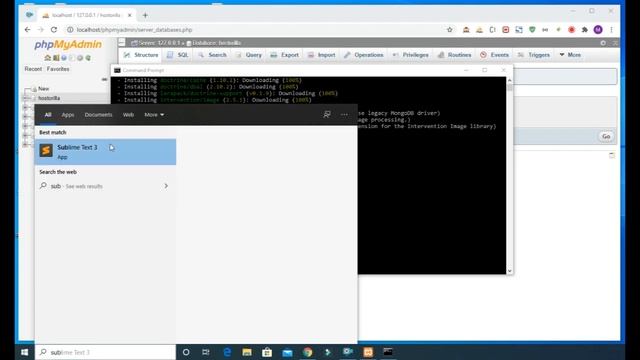
Task: Open the Chrome profile avatar
Action: tap(598, 29)
